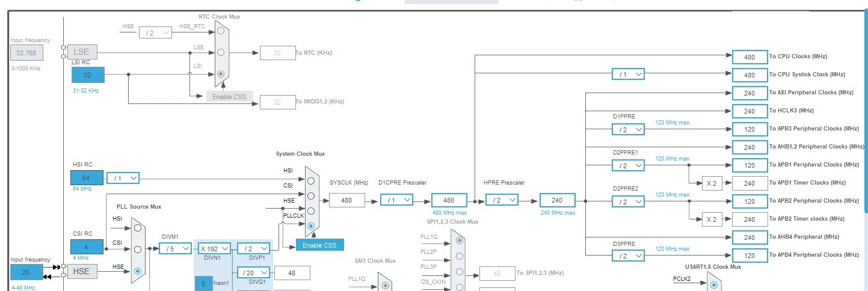Select HSI on System Clock Mux
The image size is (868, 291).
[x=311, y=180]
